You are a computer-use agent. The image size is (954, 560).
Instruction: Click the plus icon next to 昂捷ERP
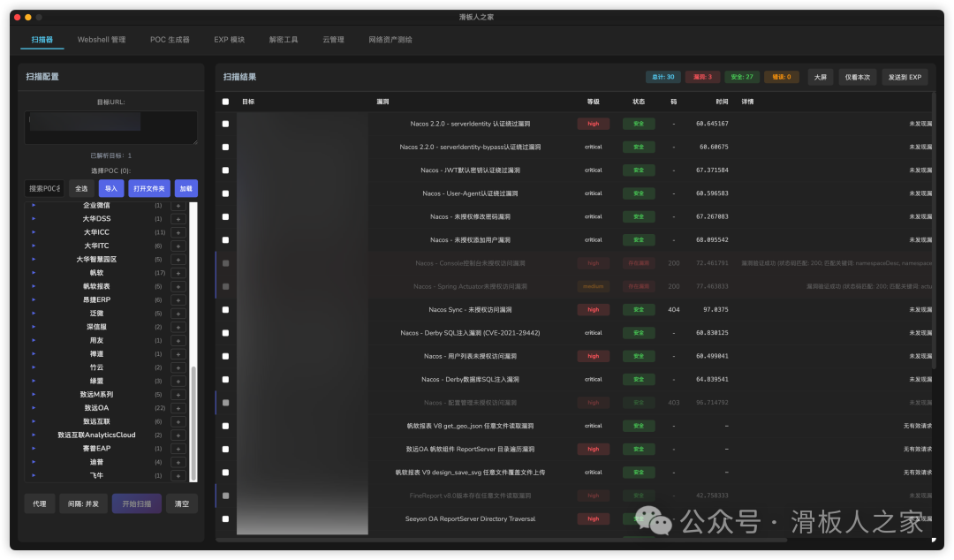coord(178,300)
